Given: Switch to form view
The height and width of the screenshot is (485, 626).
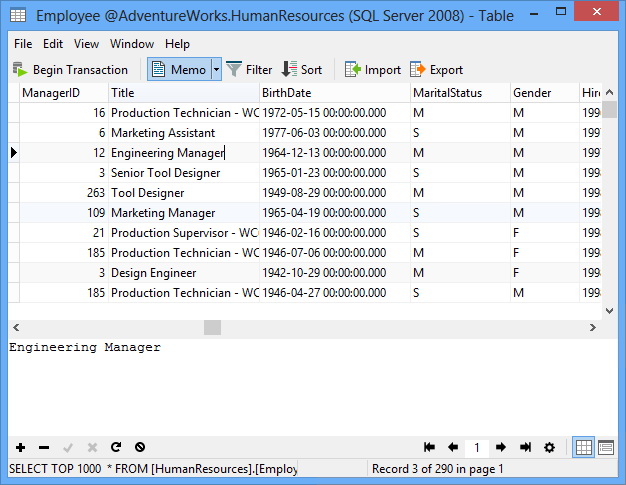Looking at the screenshot, I should point(606,448).
